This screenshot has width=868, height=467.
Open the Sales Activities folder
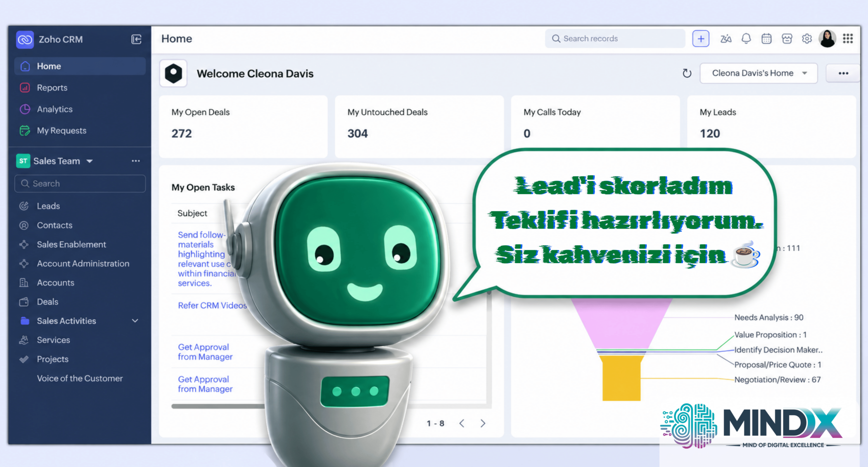tap(66, 321)
